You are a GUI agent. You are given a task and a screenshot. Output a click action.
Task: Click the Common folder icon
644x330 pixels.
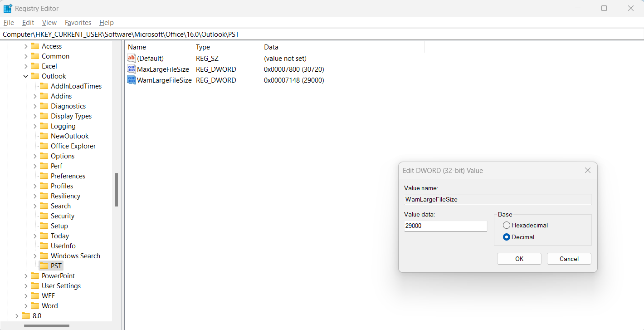[35, 56]
